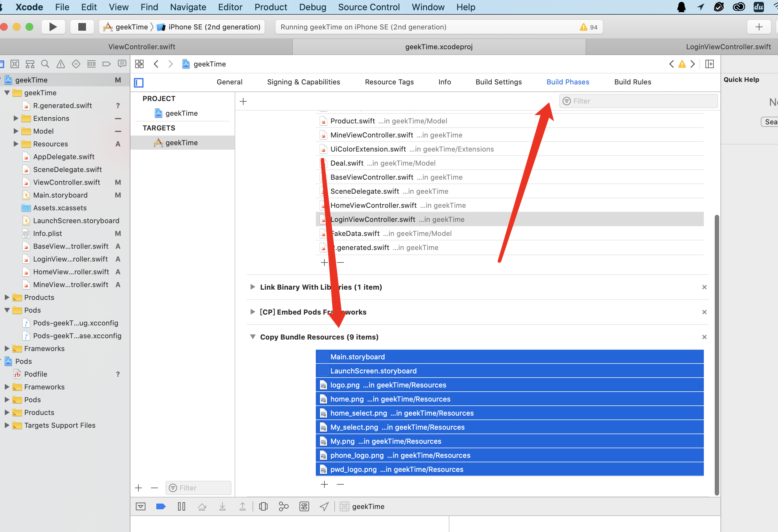Collapse Copy Bundle Resources phase
Image resolution: width=778 pixels, height=532 pixels.
[x=253, y=337]
